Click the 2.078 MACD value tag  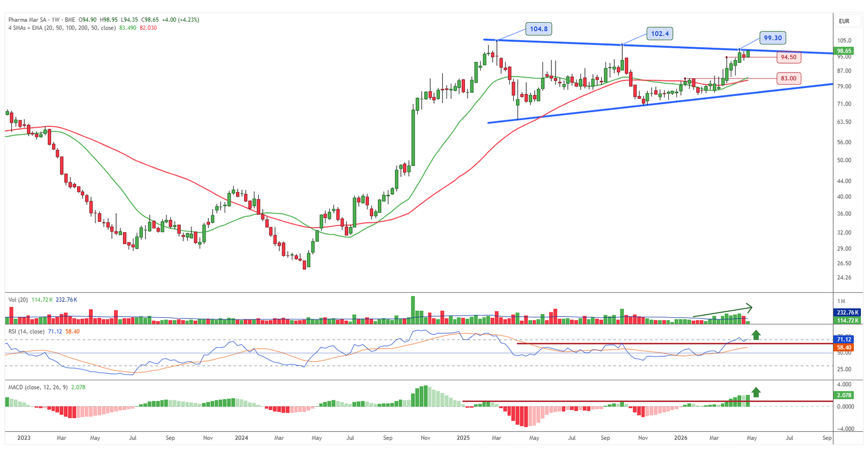coord(844,395)
